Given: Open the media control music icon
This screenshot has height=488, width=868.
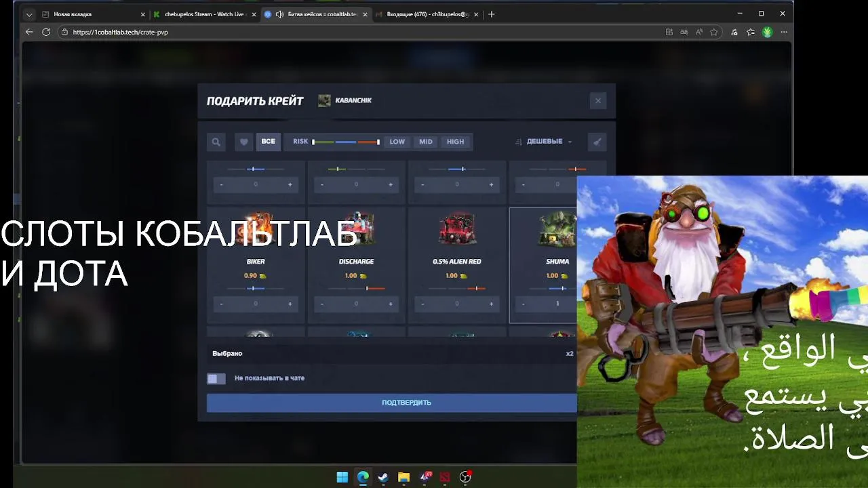Looking at the screenshot, I should click(734, 32).
